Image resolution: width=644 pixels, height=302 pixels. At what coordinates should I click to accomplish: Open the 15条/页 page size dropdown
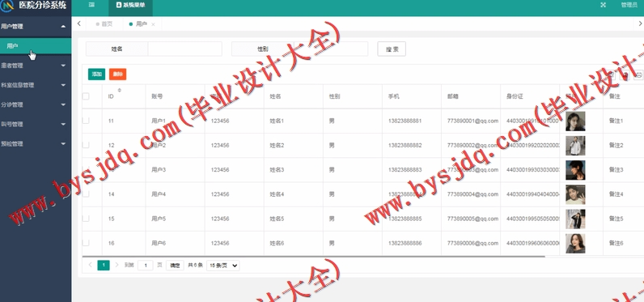tap(223, 266)
